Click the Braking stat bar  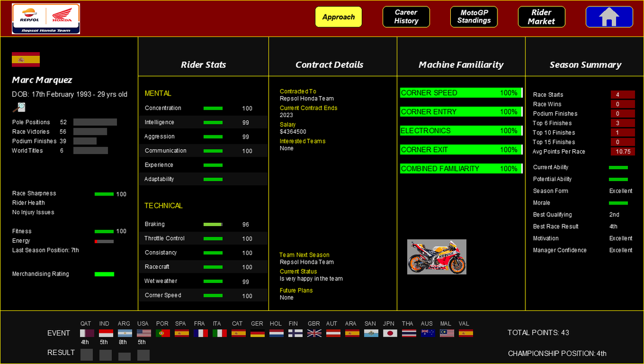(213, 224)
